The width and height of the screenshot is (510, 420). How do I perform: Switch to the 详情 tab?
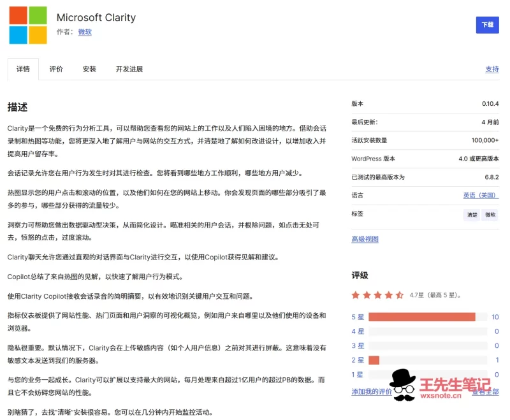pyautogui.click(x=23, y=69)
